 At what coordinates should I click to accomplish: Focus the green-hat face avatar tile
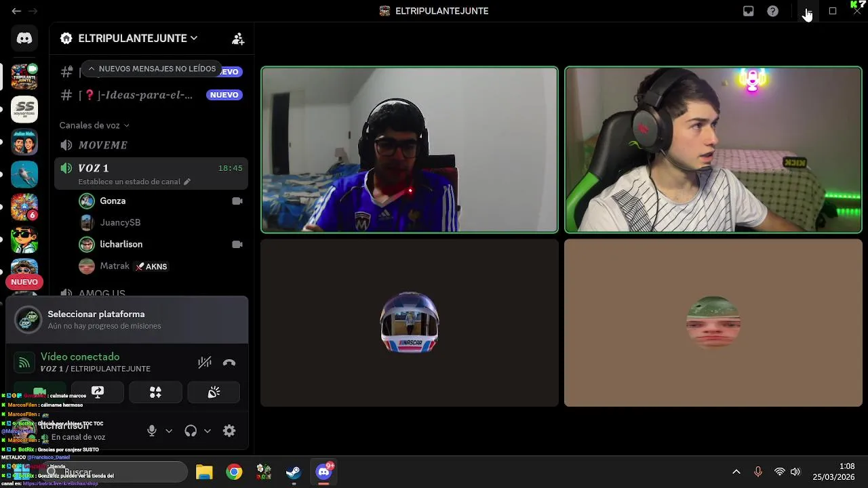tap(713, 323)
